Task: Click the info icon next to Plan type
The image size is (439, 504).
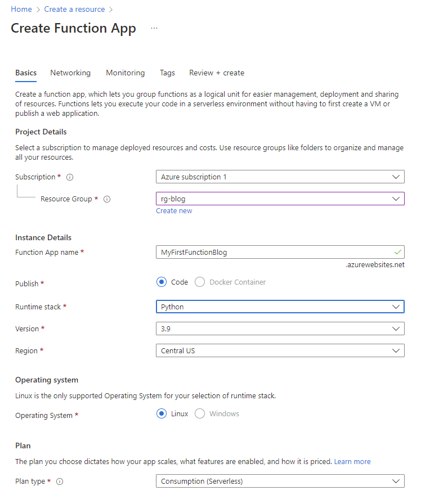Action: pos(60,481)
